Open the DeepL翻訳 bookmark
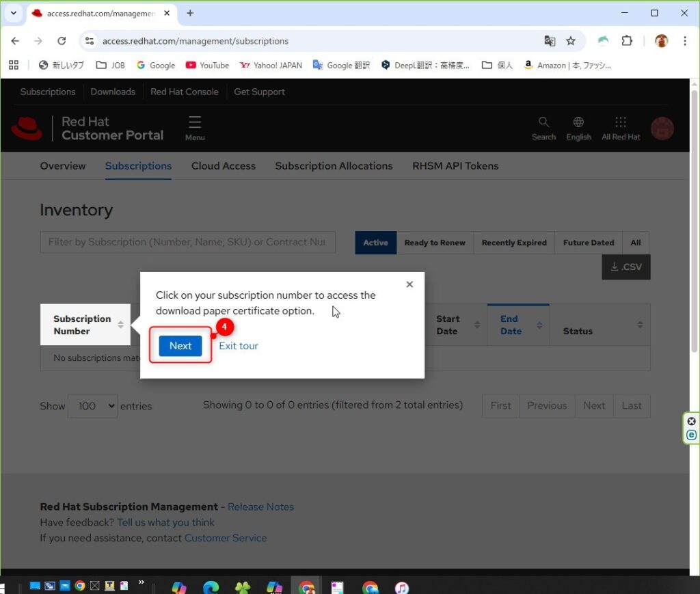 [425, 65]
